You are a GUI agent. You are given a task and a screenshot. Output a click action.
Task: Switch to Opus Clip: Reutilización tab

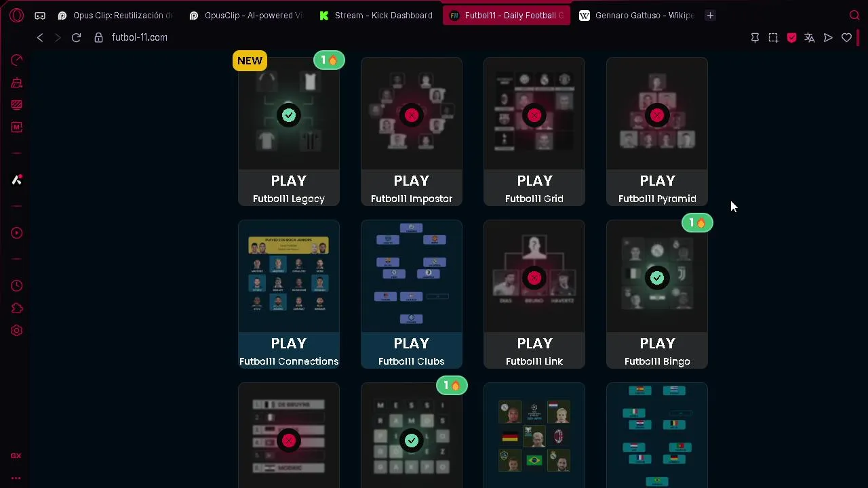(115, 15)
